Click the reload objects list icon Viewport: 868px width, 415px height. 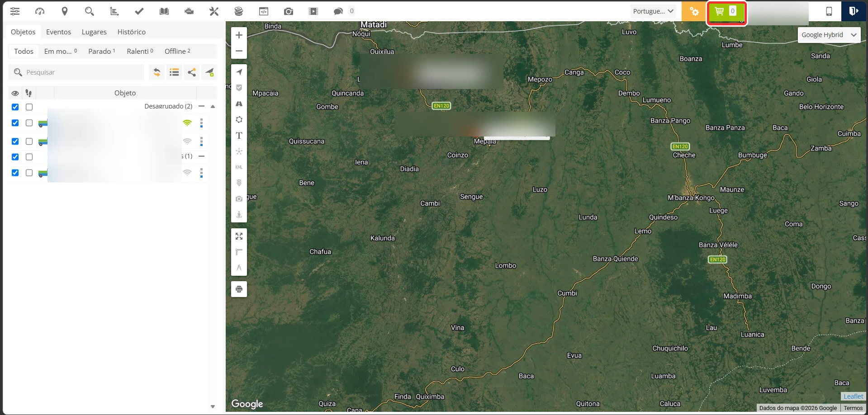157,72
